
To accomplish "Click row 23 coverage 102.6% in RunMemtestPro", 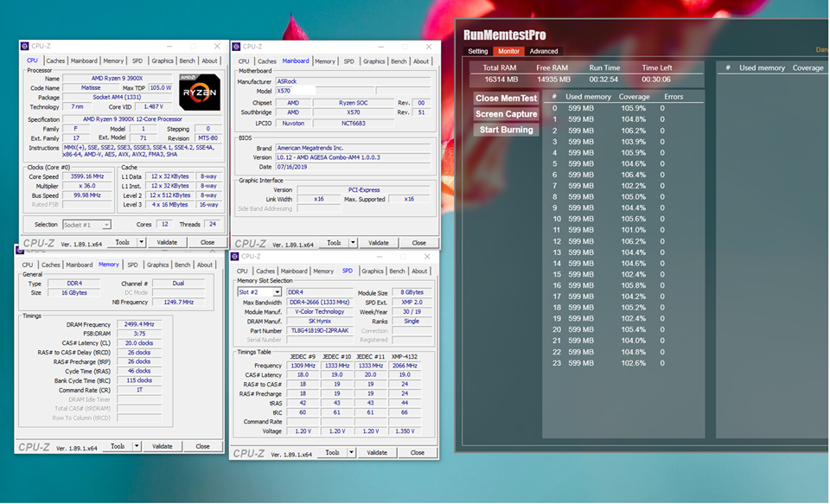I will (633, 363).
